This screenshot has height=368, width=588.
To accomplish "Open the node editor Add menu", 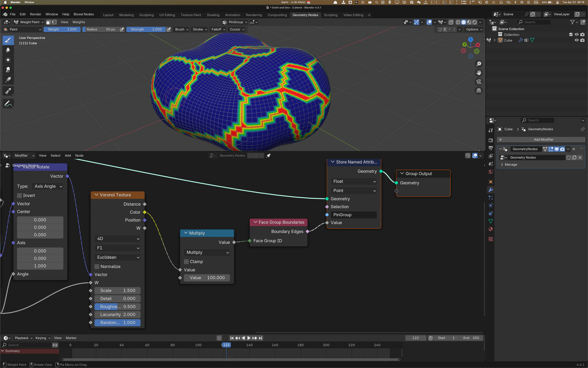I will pos(68,155).
